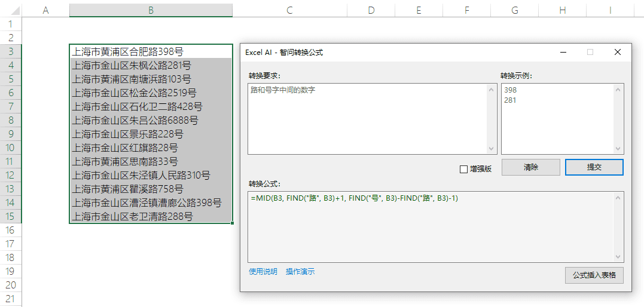The width and height of the screenshot is (644, 307).
Task: Click into the 转换要求 text box
Action: (372, 119)
